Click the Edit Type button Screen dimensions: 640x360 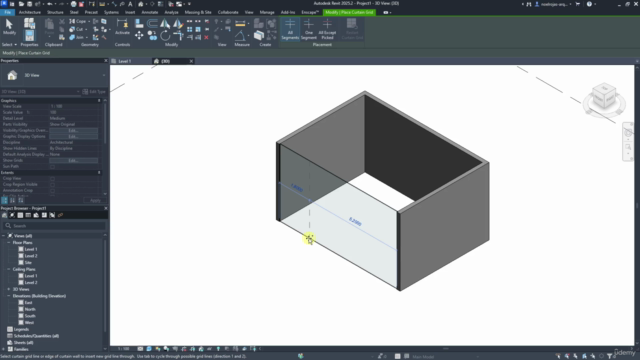(94, 91)
